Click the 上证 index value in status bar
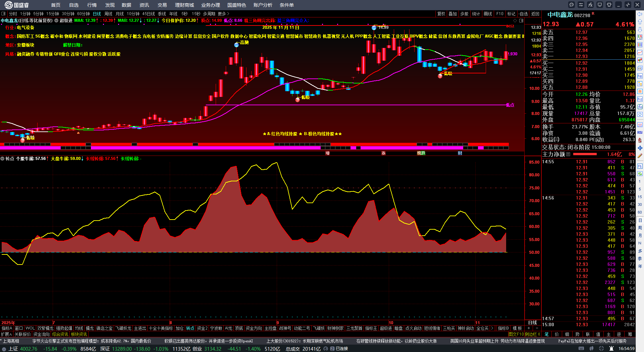Image resolution: width=644 pixels, height=352 pixels. [29, 349]
